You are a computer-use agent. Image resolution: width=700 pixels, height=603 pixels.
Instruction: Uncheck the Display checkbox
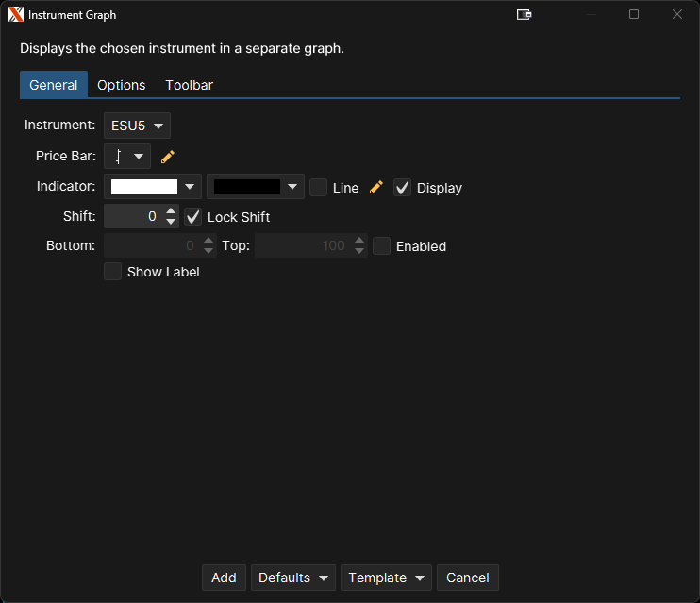pyautogui.click(x=402, y=188)
